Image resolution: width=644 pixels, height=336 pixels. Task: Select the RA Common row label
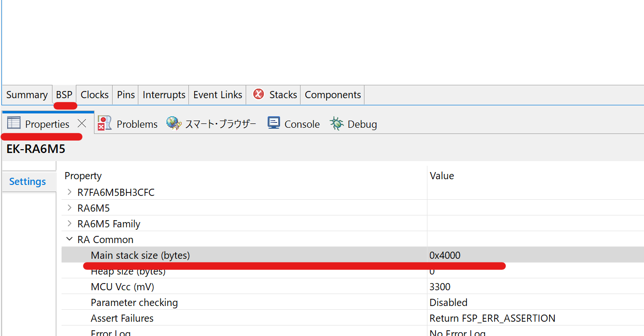[x=105, y=240]
